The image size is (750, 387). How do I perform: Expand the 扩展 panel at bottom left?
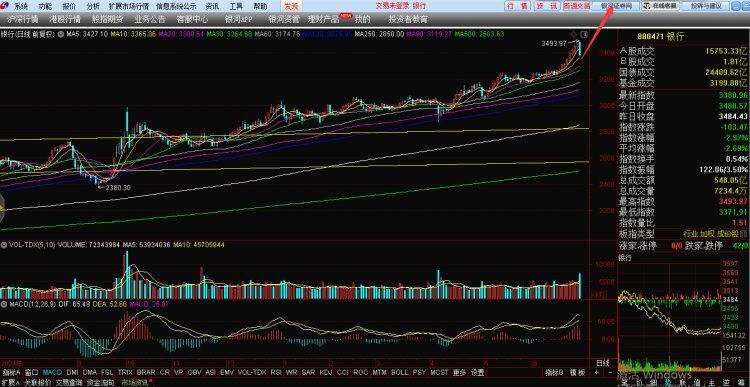pyautogui.click(x=11, y=383)
